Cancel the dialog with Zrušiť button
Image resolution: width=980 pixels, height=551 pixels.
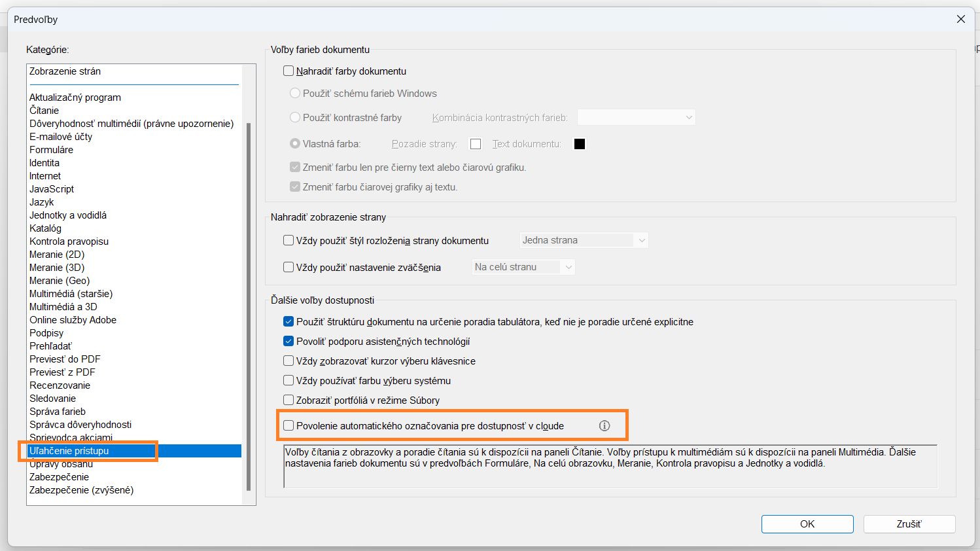click(x=909, y=524)
